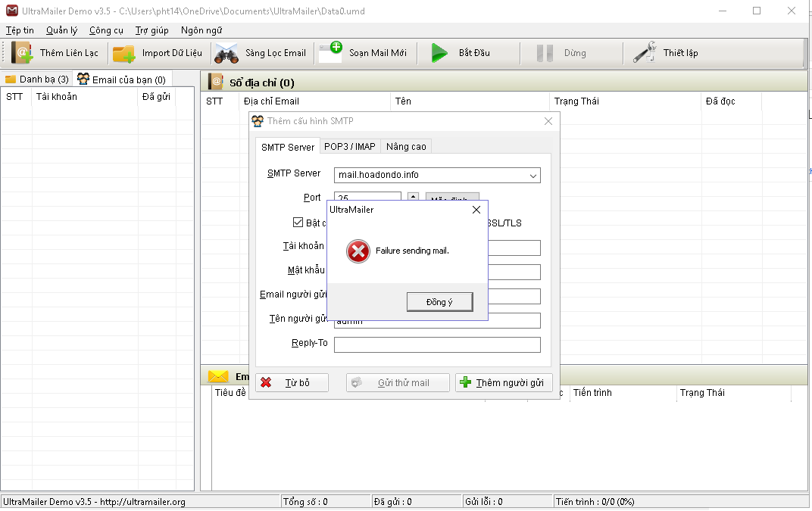Click the Reply-To input field
812x511 pixels.
[437, 344]
